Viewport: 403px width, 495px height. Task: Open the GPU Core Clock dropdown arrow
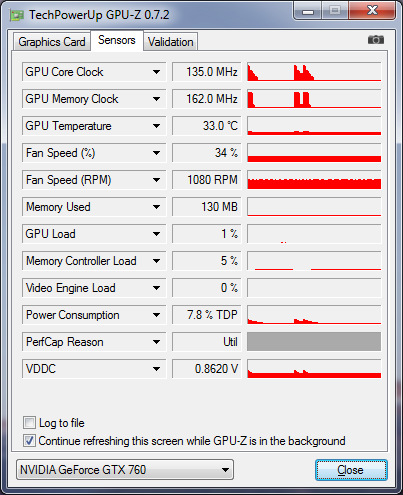point(156,72)
